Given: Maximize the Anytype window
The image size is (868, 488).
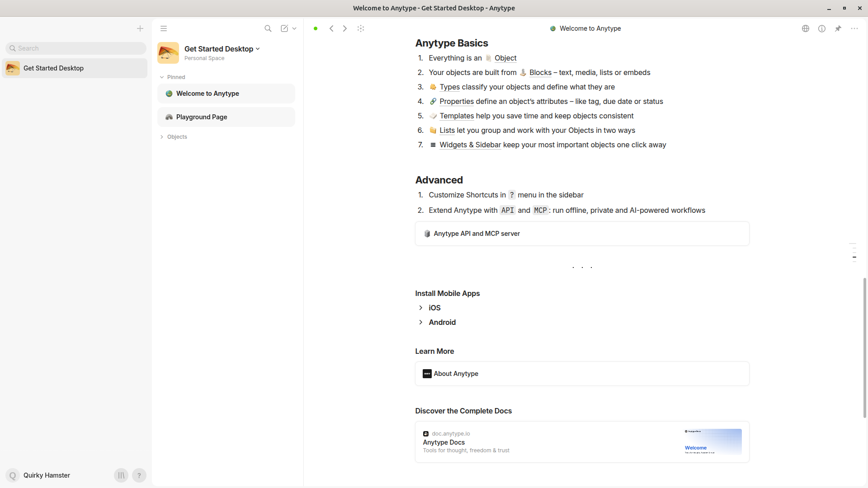Looking at the screenshot, I should pyautogui.click(x=844, y=8).
